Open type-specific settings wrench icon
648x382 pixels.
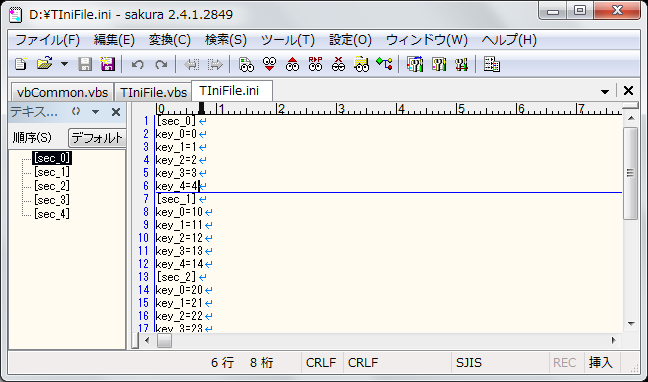438,64
